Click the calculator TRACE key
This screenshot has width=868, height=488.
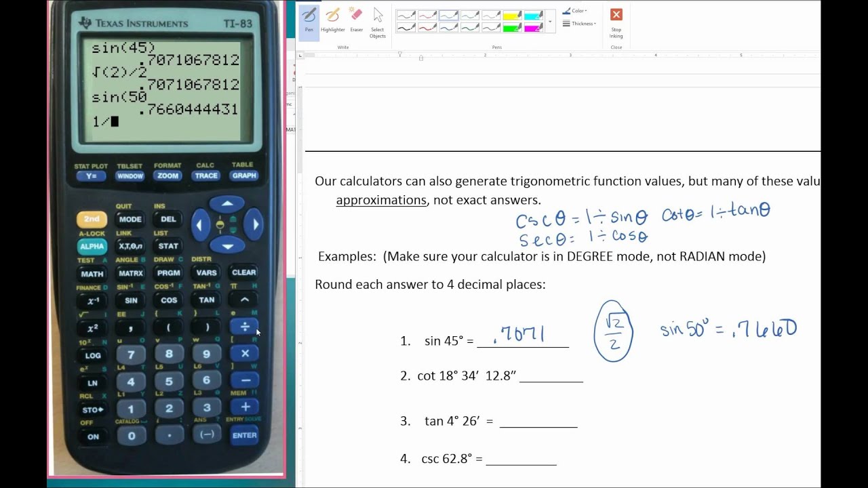(x=206, y=176)
